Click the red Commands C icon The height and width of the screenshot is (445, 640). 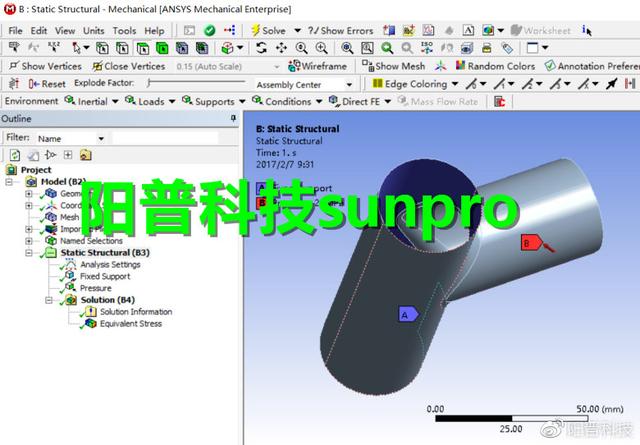click(x=500, y=101)
